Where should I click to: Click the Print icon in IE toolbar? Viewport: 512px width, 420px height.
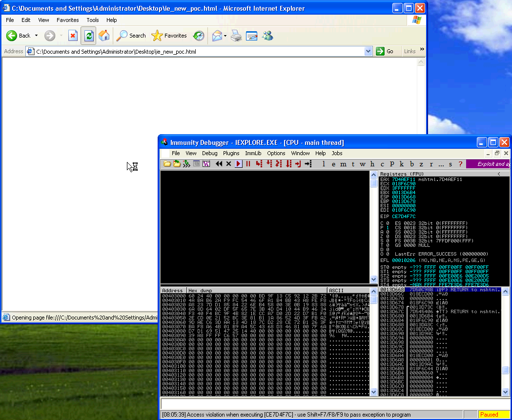pos(236,36)
